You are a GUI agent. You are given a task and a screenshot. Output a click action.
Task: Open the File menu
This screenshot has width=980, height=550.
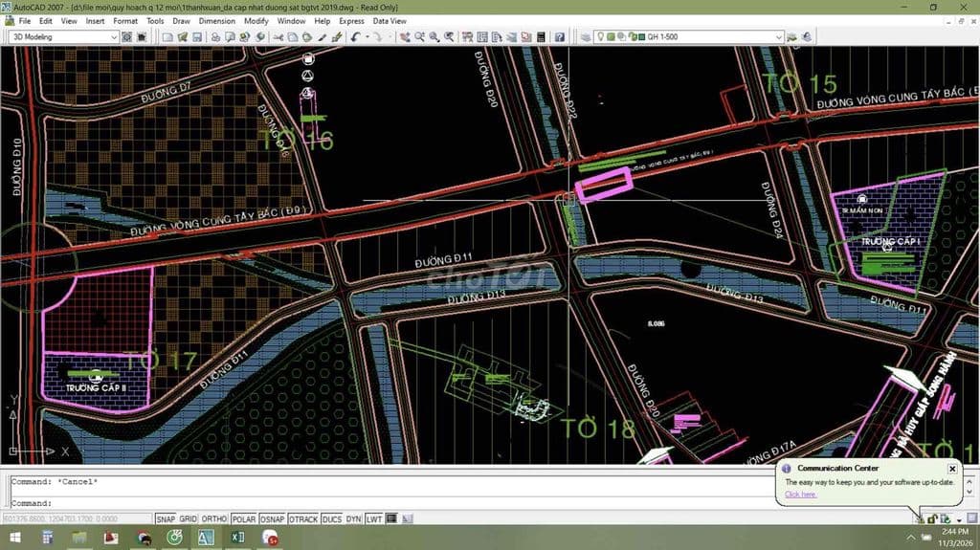(24, 21)
